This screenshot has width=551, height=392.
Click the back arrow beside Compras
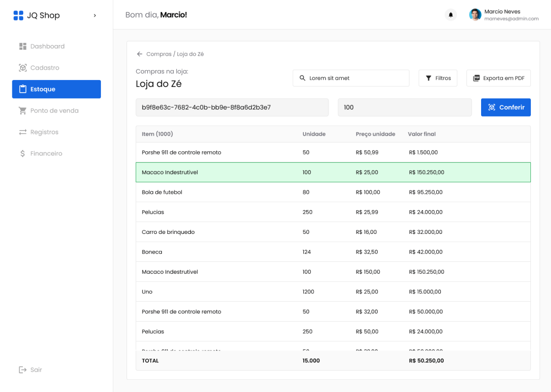click(x=140, y=54)
